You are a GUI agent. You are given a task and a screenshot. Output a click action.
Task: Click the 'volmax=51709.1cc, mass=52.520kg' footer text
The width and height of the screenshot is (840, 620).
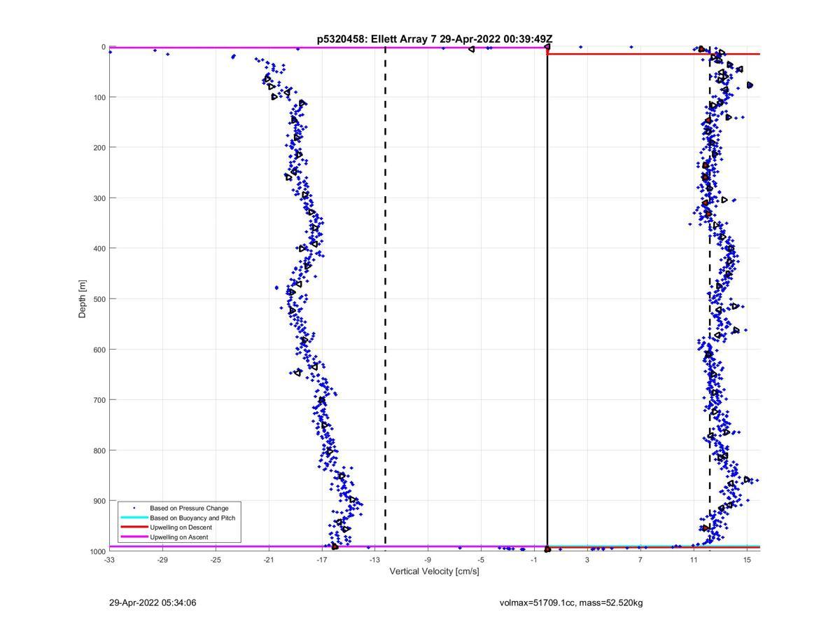[x=571, y=602]
